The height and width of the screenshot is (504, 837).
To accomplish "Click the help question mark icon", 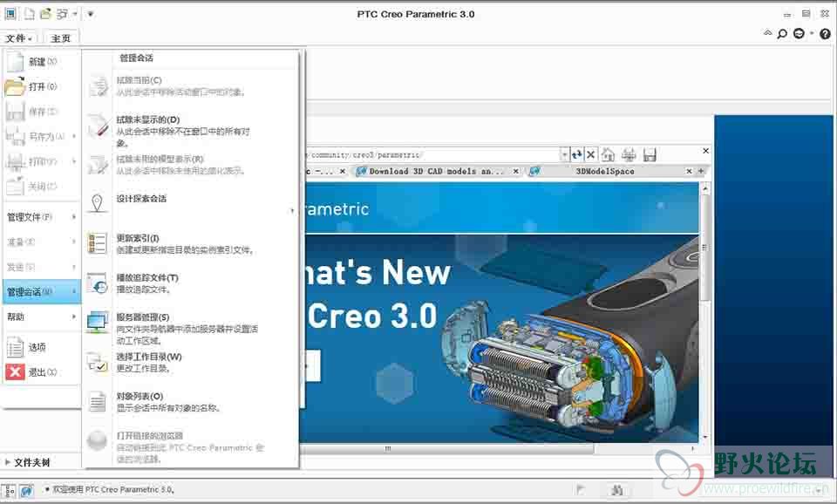I will tap(826, 34).
